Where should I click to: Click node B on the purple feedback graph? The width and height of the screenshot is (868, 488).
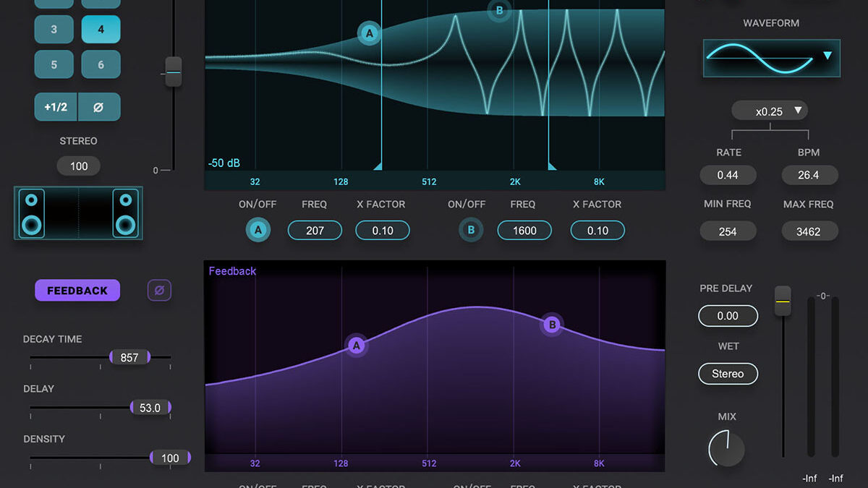pos(553,325)
